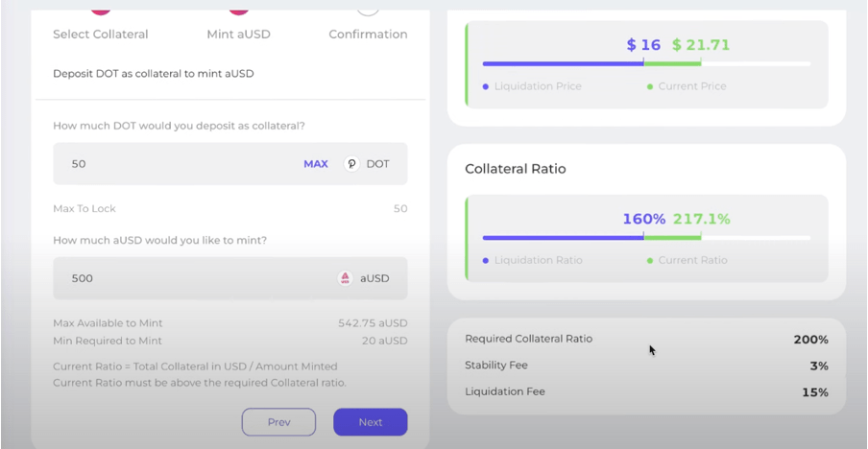
Task: Proceed with the Next button
Action: click(370, 422)
